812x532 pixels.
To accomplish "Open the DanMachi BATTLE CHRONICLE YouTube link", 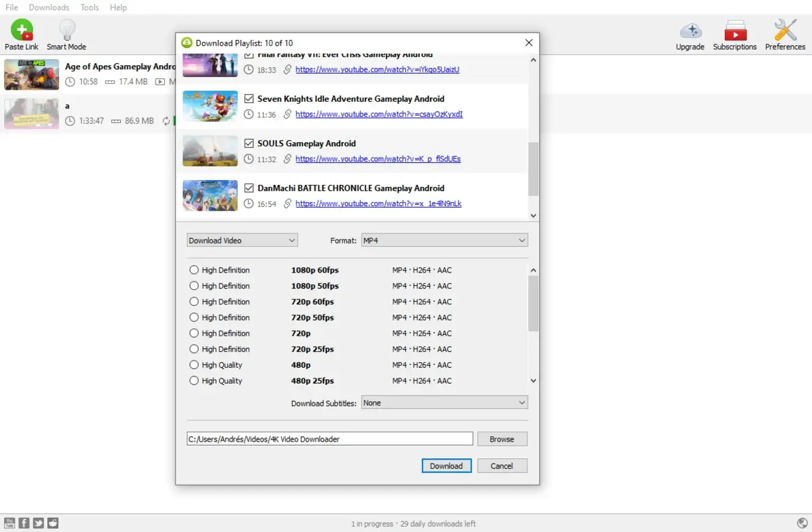I will click(x=378, y=203).
